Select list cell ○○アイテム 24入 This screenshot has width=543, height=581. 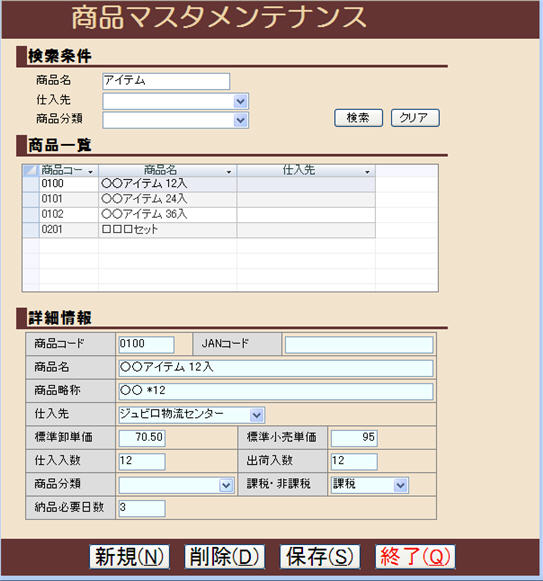tap(168, 199)
